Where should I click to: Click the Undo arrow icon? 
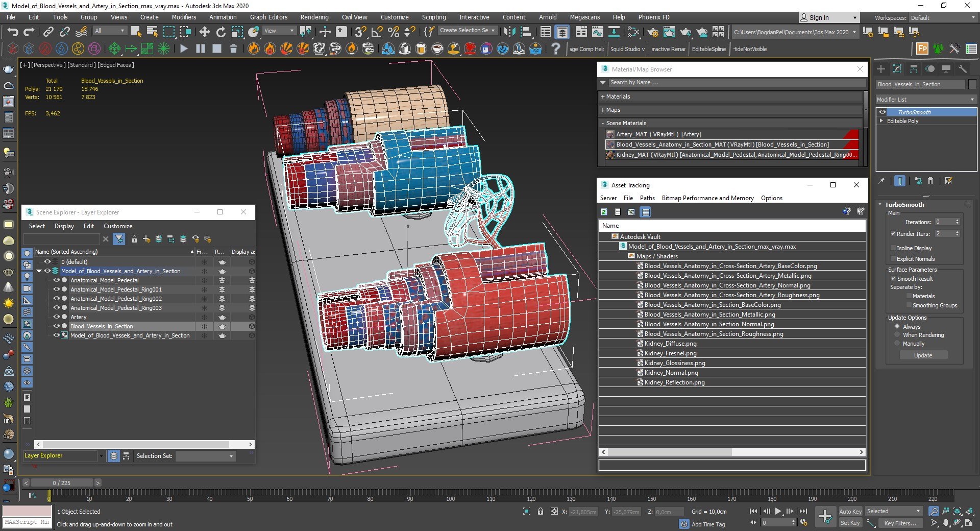coord(12,32)
